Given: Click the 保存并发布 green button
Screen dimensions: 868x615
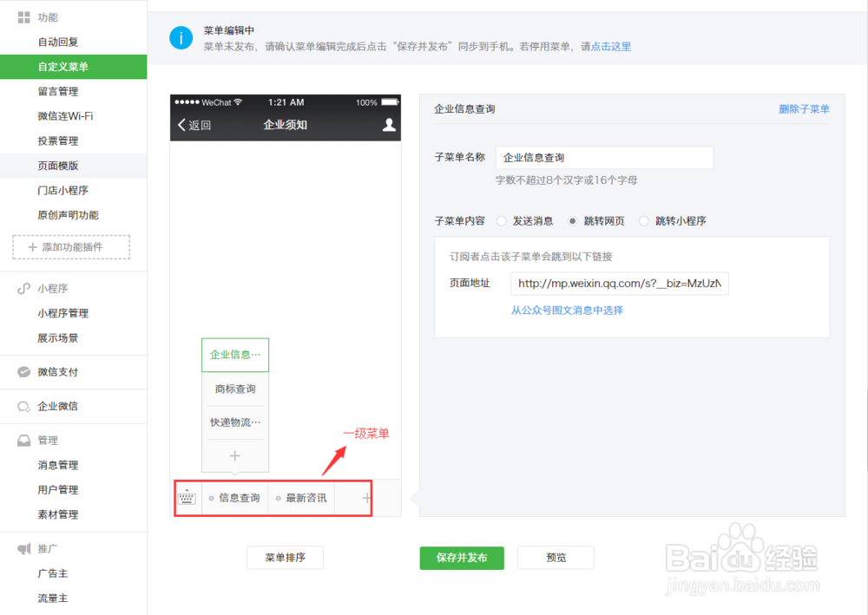Looking at the screenshot, I should point(462,558).
